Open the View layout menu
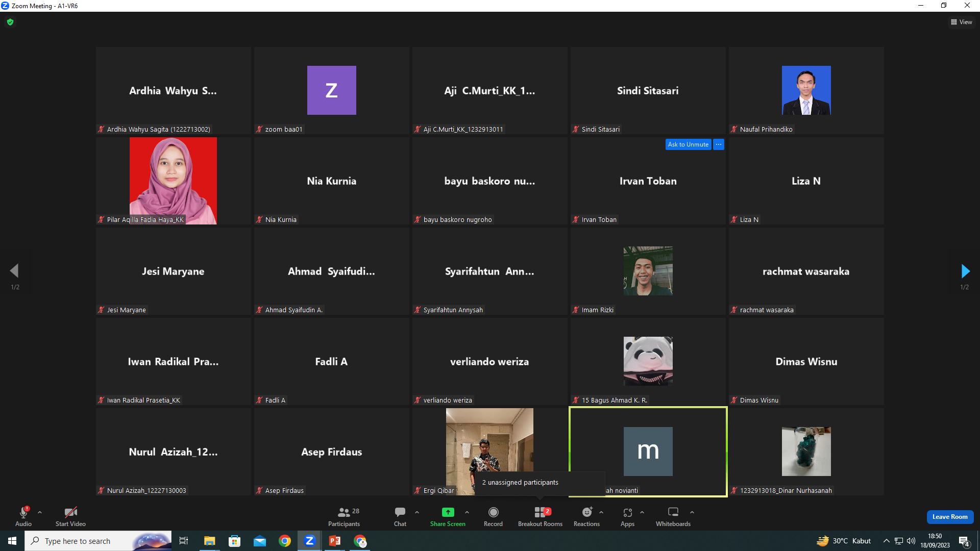The image size is (980, 551). pyautogui.click(x=962, y=22)
